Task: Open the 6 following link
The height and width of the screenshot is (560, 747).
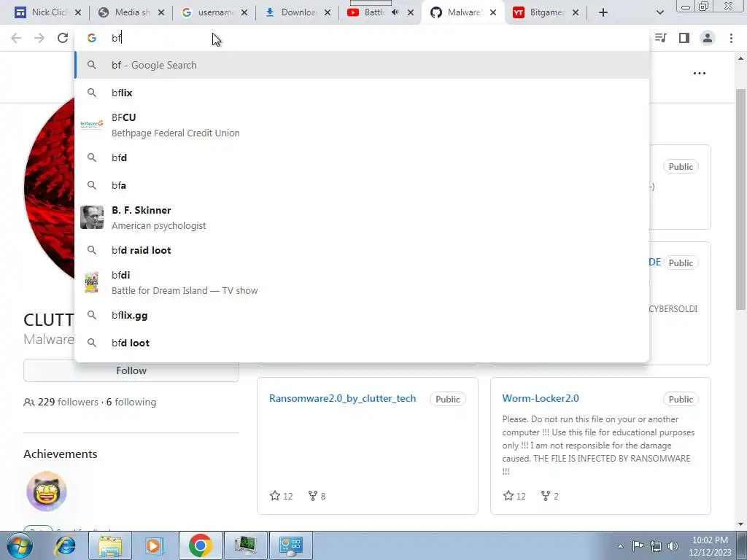Action: coord(131,402)
